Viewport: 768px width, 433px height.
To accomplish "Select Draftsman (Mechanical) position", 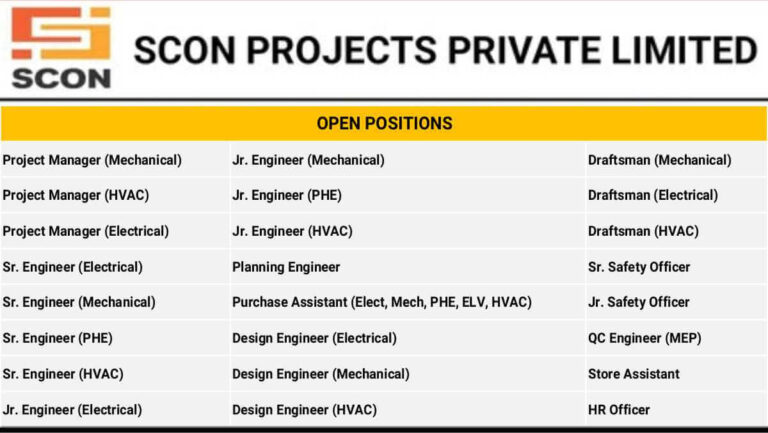I will click(659, 160).
